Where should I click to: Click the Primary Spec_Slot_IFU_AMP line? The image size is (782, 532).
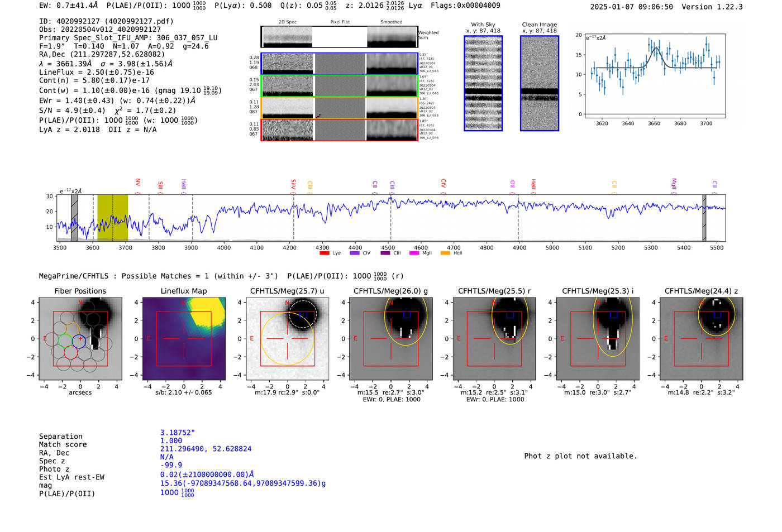pyautogui.click(x=128, y=38)
